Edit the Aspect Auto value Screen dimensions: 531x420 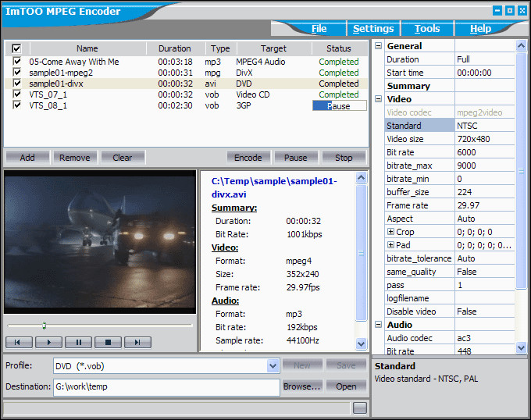pos(485,219)
